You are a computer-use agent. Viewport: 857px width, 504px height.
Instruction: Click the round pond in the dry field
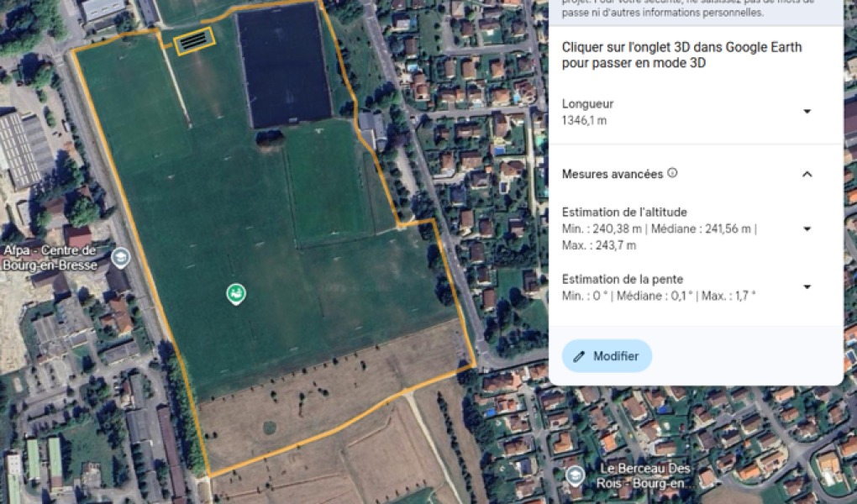pos(270,428)
